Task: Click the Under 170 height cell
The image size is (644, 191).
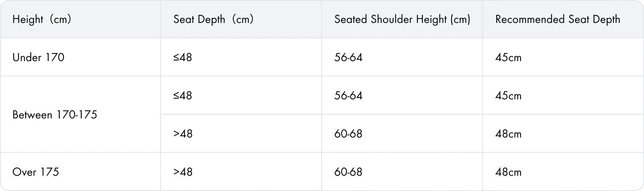Action: pos(38,57)
